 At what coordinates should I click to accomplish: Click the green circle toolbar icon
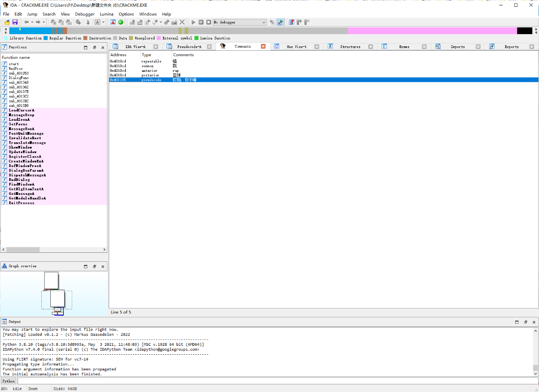pos(120,22)
